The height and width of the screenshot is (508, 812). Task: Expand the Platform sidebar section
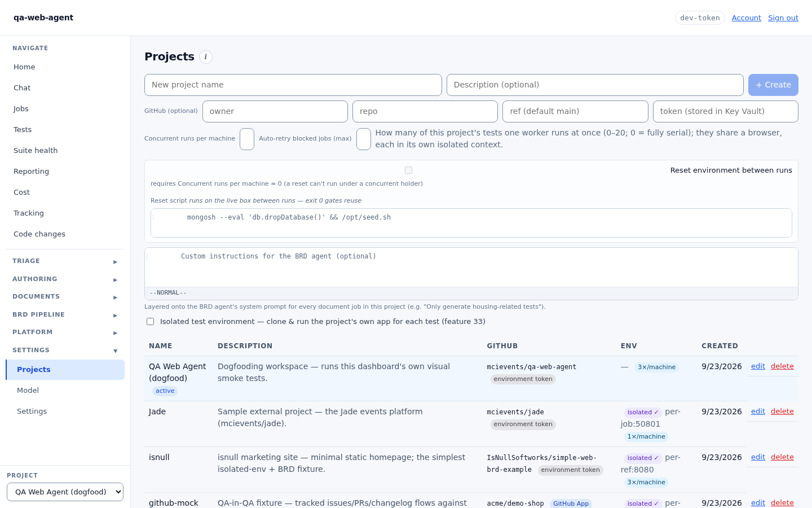65,332
